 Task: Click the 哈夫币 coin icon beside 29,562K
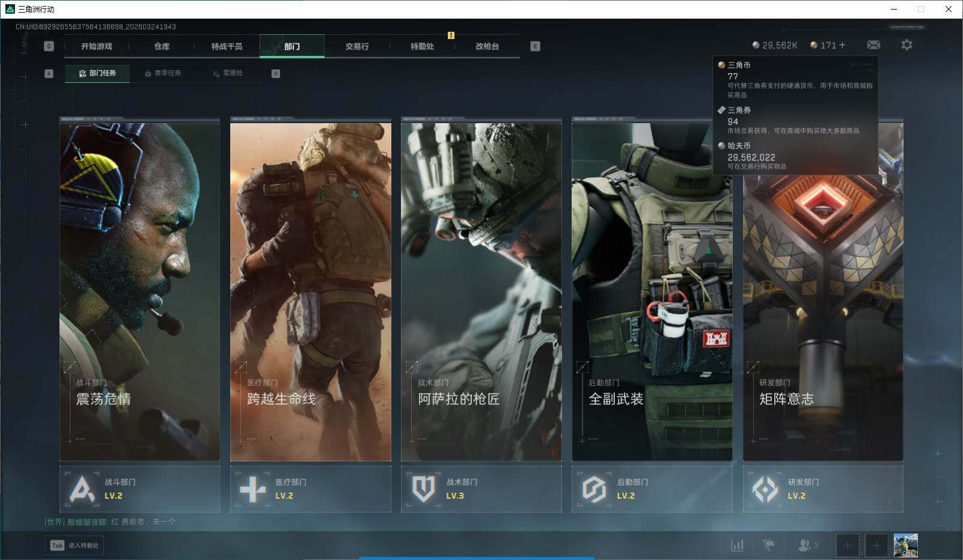[756, 45]
